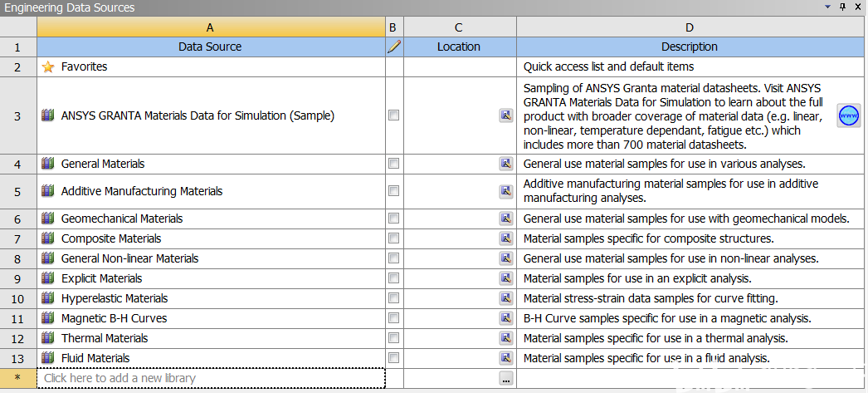Open the panel options dropdown arrow
Viewport: 868px width, 393px height.
[x=828, y=7]
